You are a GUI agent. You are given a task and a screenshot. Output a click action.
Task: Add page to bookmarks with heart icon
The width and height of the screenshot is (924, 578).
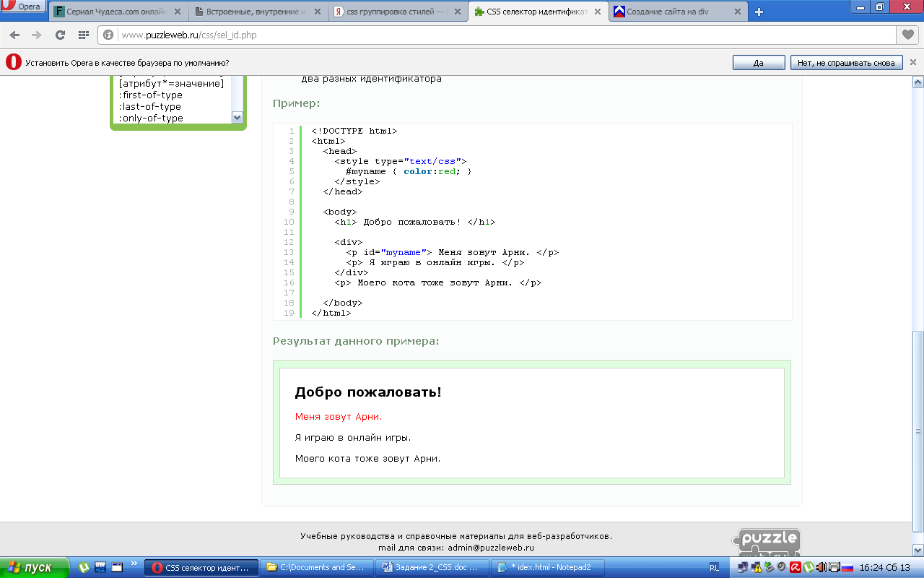tap(907, 35)
